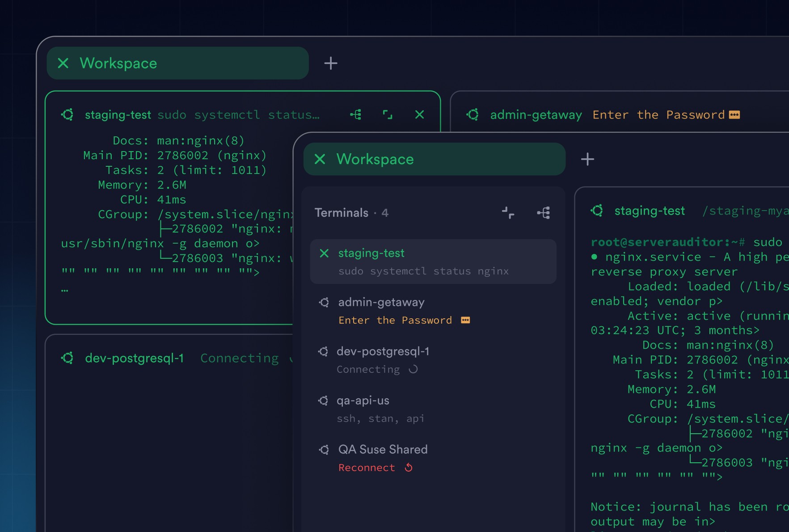The width and height of the screenshot is (789, 532).
Task: Click Reconnect link under QA Suse Shared
Action: (x=367, y=468)
